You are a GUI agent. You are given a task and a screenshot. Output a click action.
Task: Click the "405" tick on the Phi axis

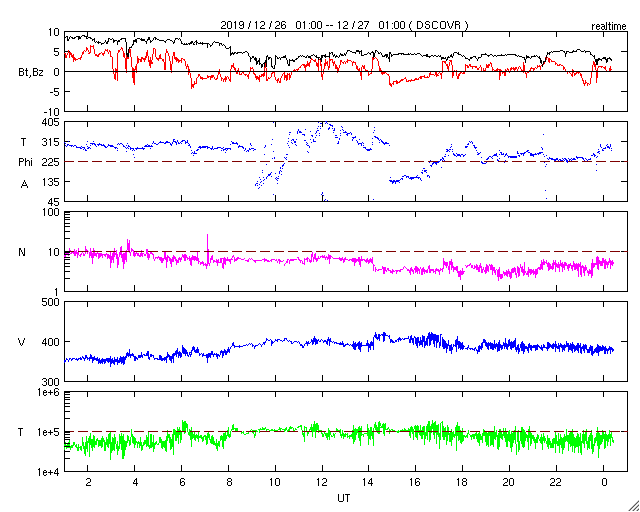(x=51, y=122)
